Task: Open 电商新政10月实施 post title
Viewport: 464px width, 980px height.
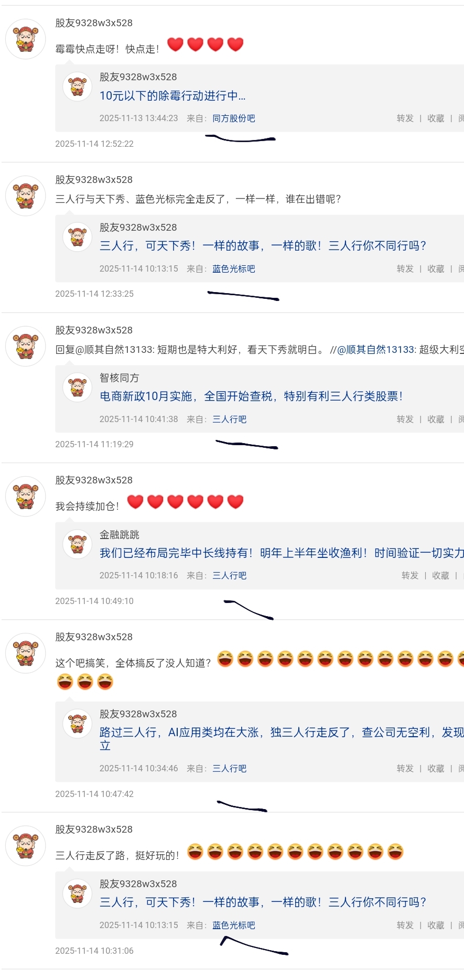Action: [251, 396]
